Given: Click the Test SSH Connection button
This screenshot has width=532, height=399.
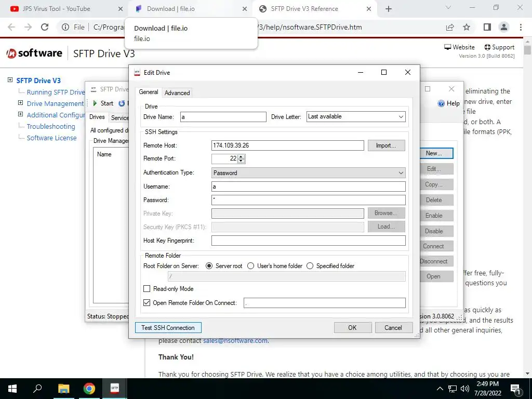Looking at the screenshot, I should (x=168, y=327).
